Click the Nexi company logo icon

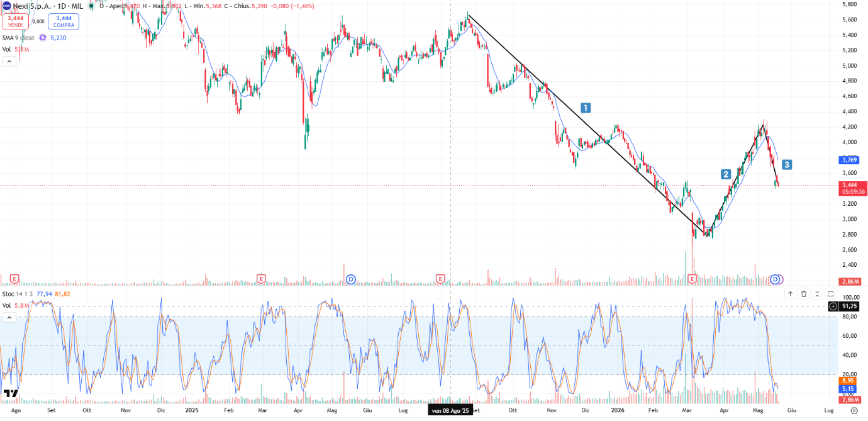coord(6,6)
